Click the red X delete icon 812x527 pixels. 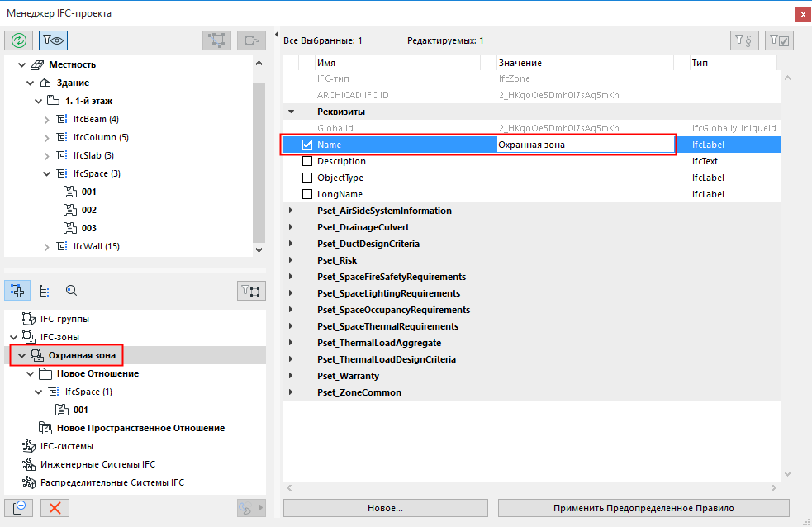tap(55, 507)
